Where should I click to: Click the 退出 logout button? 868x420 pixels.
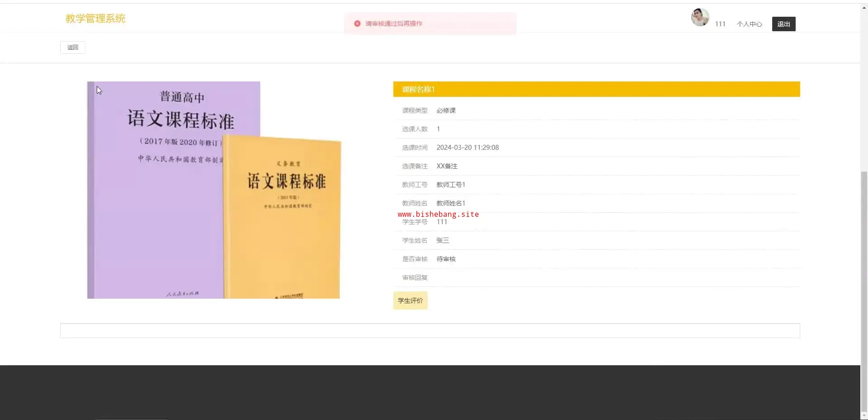click(x=783, y=24)
